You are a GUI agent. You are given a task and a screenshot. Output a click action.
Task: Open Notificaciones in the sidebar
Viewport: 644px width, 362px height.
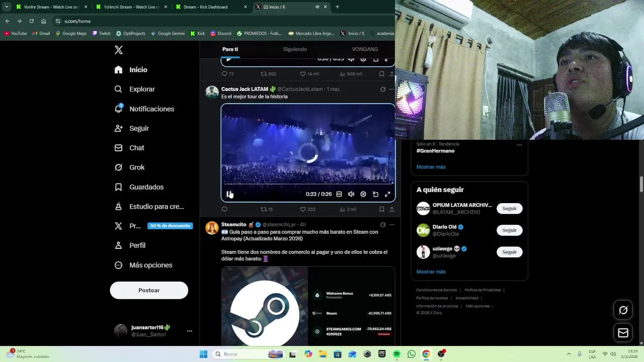144,109
